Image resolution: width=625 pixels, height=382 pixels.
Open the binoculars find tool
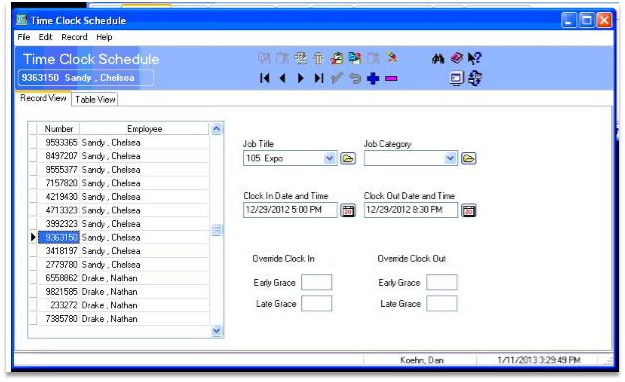click(x=438, y=59)
